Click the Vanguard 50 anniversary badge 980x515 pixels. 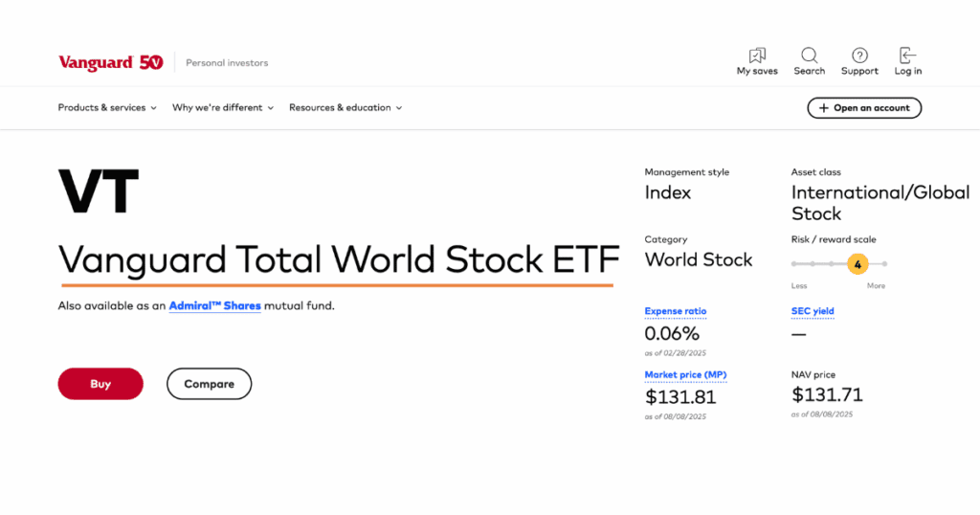coord(151,62)
